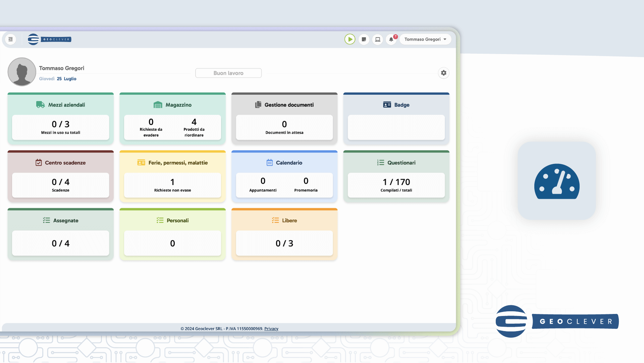The image size is (644, 363).
Task: Click the empty Badge content box
Action: click(396, 127)
